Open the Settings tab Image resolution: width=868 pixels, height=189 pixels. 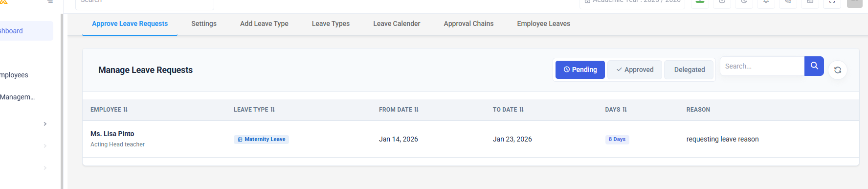[204, 24]
